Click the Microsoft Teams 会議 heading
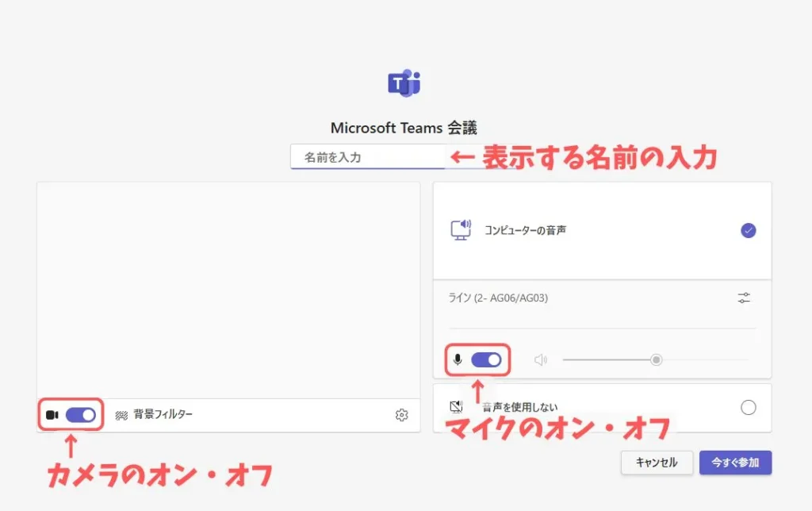812x511 pixels. click(x=404, y=128)
